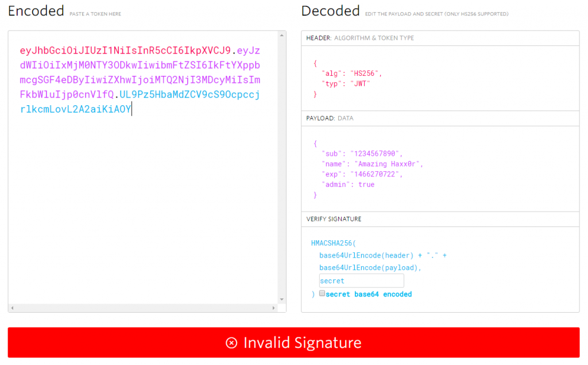The image size is (588, 365).
Task: Select the HEADER: Algorithm & Token Type section title
Action: click(x=360, y=38)
